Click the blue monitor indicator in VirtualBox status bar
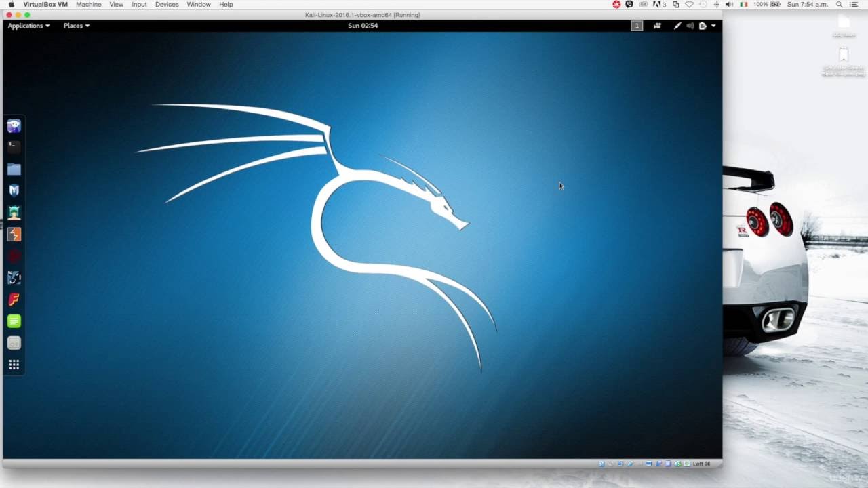The width and height of the screenshot is (868, 488). pos(649,464)
